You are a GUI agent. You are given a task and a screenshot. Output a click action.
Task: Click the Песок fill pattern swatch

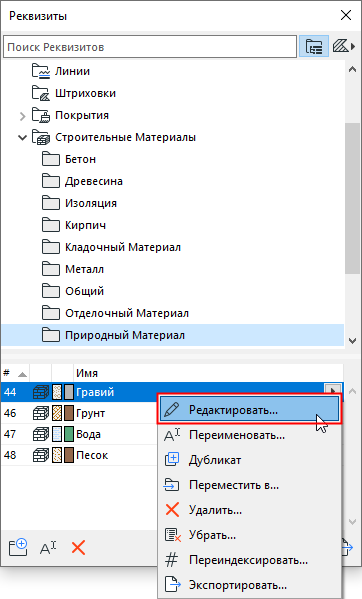coord(57,455)
